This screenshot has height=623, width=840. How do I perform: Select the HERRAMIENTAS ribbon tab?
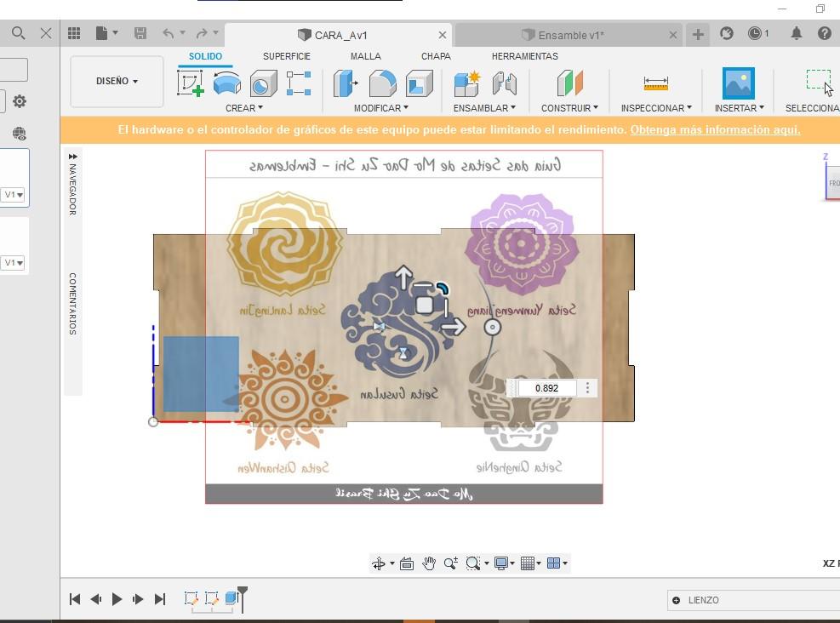525,56
